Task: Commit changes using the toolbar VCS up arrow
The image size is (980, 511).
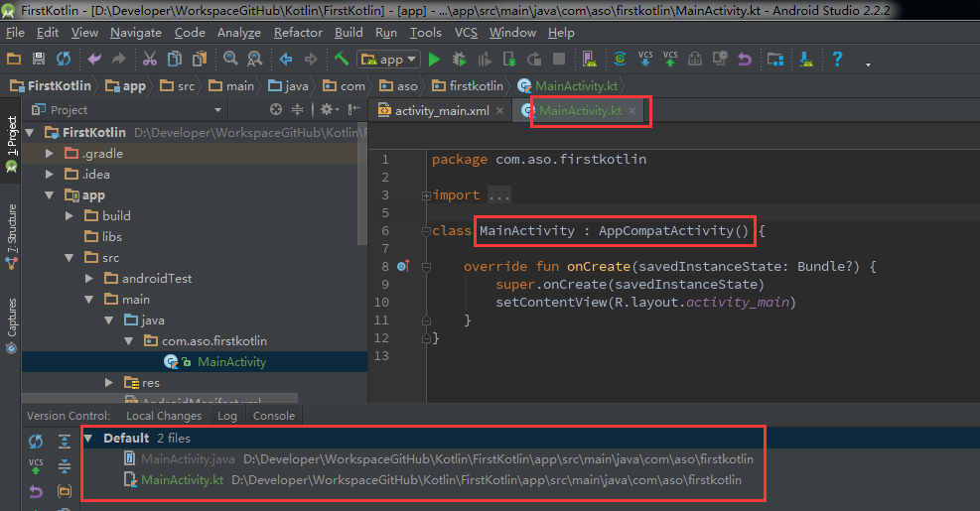Action: [x=670, y=60]
